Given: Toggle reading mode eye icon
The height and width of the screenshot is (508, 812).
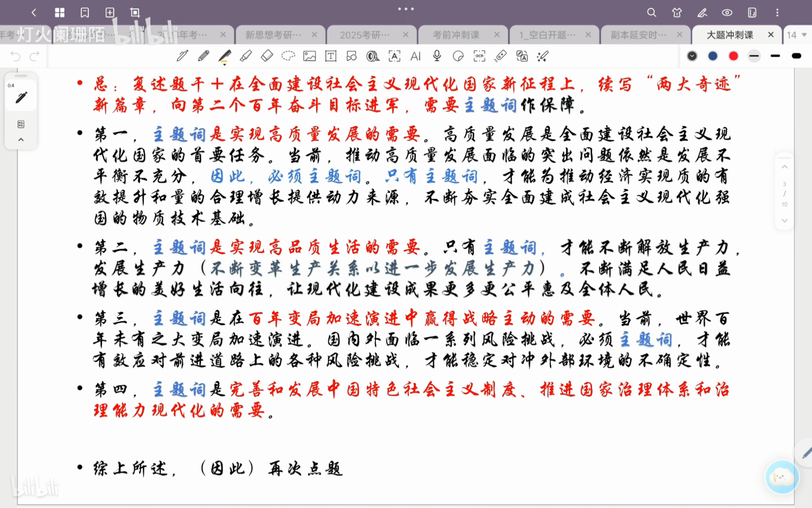Looking at the screenshot, I should click(x=727, y=13).
